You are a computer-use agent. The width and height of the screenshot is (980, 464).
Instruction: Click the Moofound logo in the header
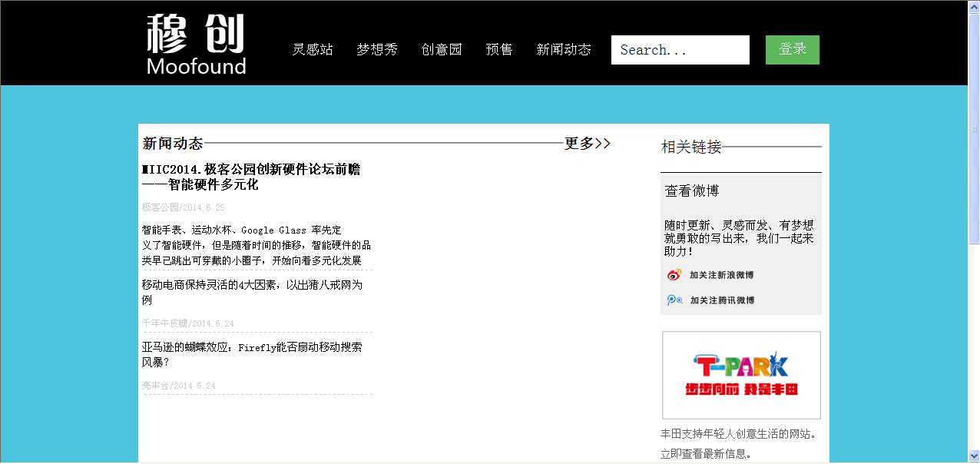196,45
